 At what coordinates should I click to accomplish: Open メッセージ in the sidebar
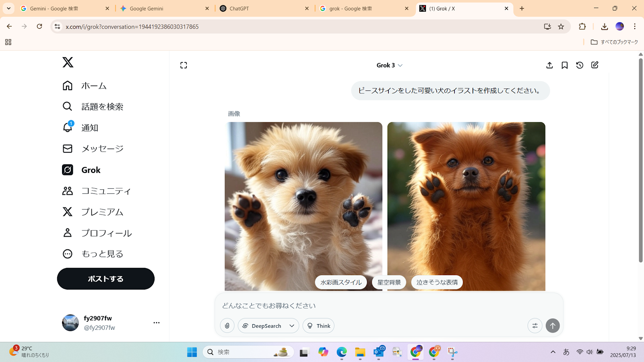pos(93,148)
